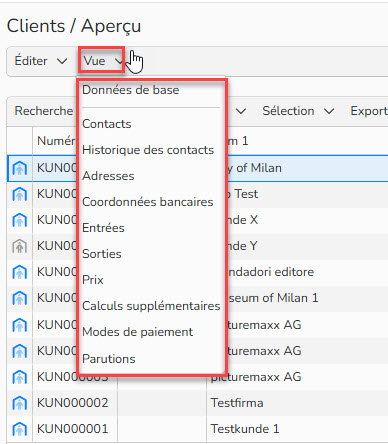Viewport: 388px width, 444px height.
Task: Select the Adresses menu entry
Action: pyautogui.click(x=108, y=176)
